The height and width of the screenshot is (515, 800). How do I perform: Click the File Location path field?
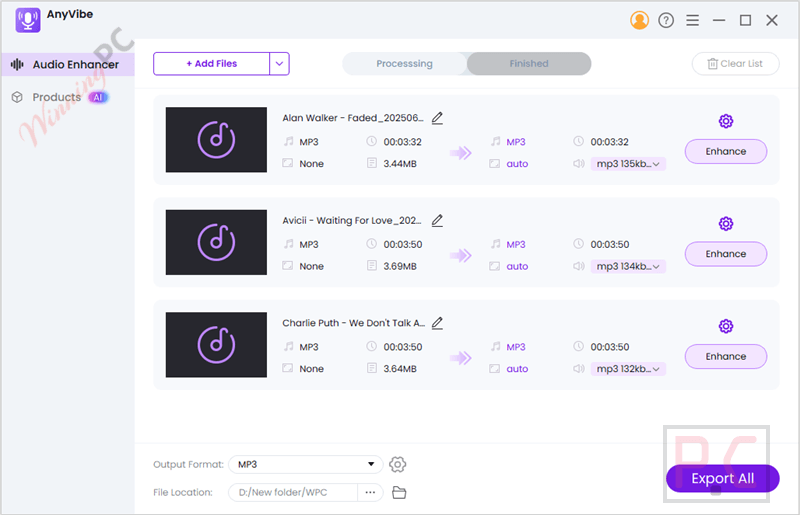point(293,493)
